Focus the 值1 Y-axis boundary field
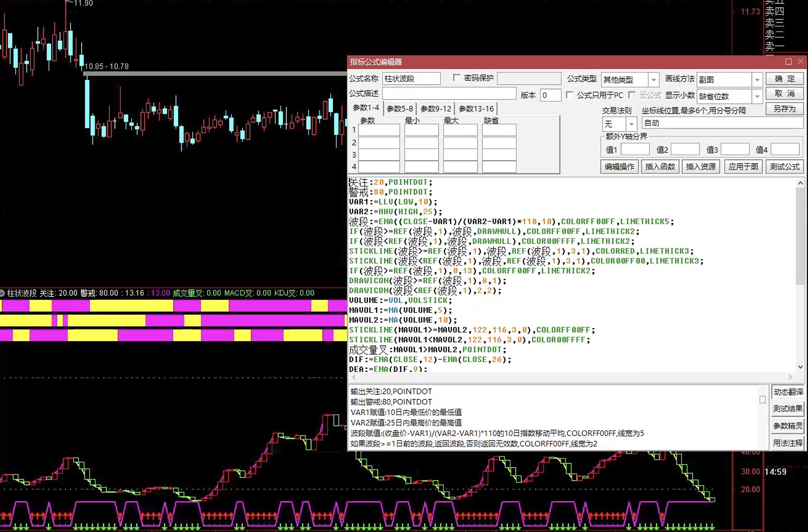The height and width of the screenshot is (532, 808). (x=635, y=149)
